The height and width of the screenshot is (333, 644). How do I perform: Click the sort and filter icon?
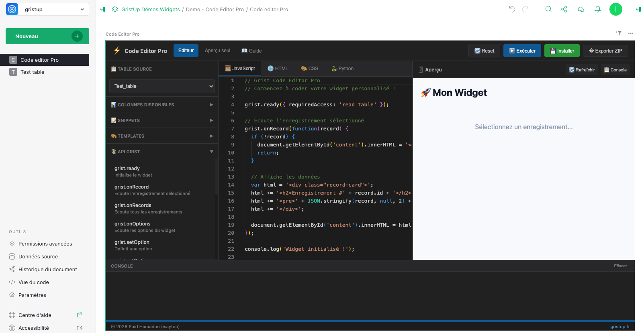(x=618, y=33)
